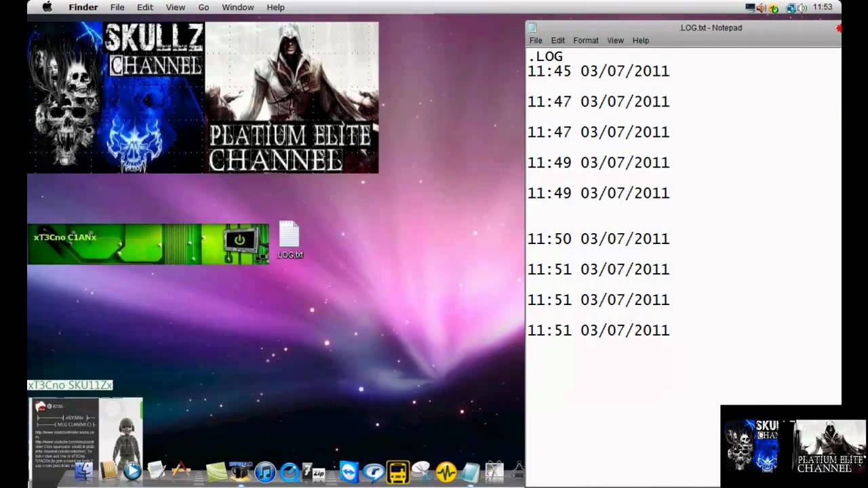Click the grey volume speaker in the menu bar tray
868x488 pixels.
(x=802, y=8)
